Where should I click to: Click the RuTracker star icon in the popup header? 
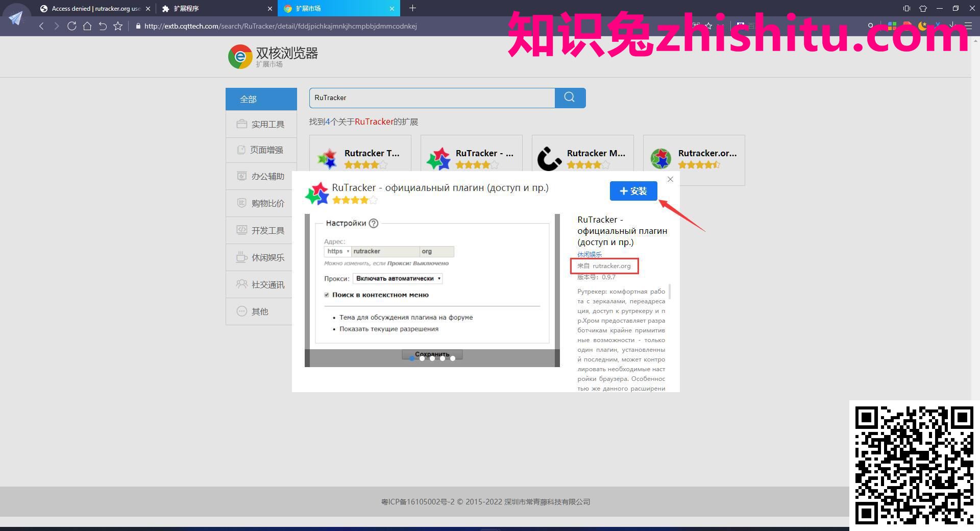click(x=316, y=194)
